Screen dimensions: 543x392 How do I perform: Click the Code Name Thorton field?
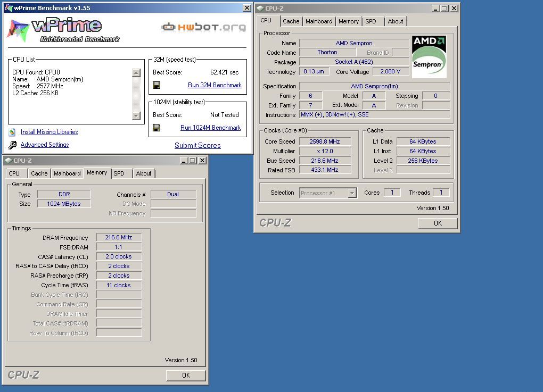click(327, 52)
